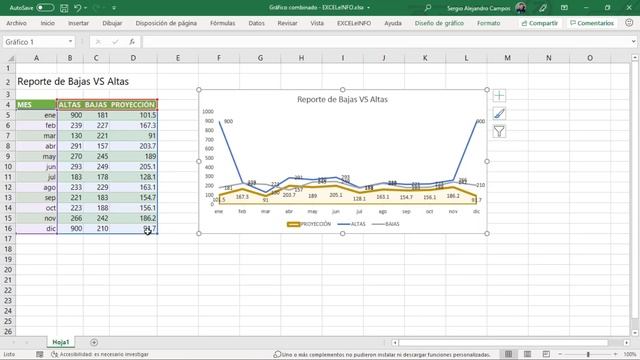Image resolution: width=640 pixels, height=360 pixels.
Task: Click the zoom slider handle
Action: (588, 354)
